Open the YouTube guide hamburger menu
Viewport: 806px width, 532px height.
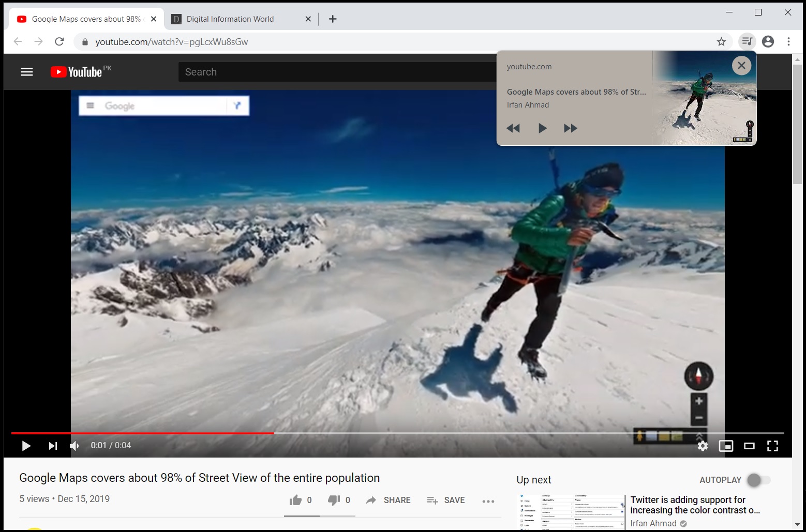(x=26, y=71)
